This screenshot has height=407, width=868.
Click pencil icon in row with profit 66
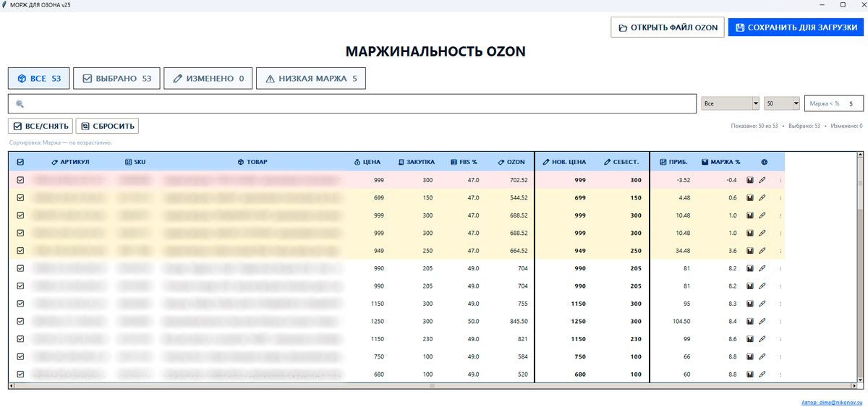tap(762, 356)
